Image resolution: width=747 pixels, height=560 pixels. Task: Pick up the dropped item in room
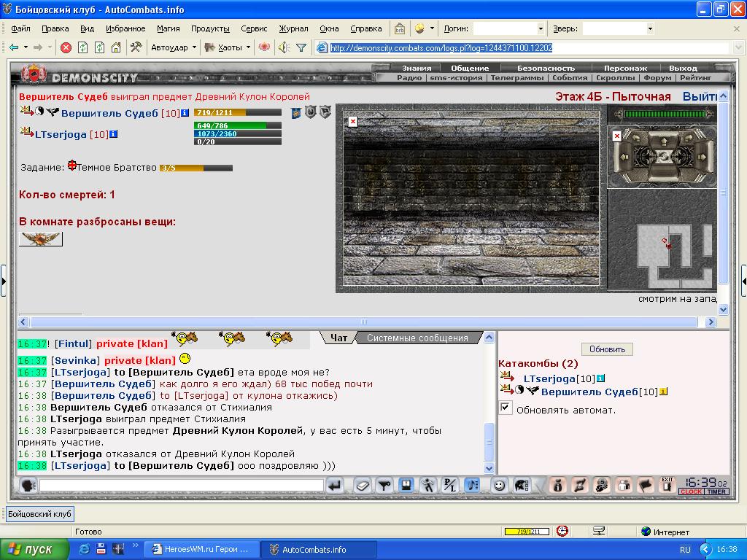pos(41,238)
